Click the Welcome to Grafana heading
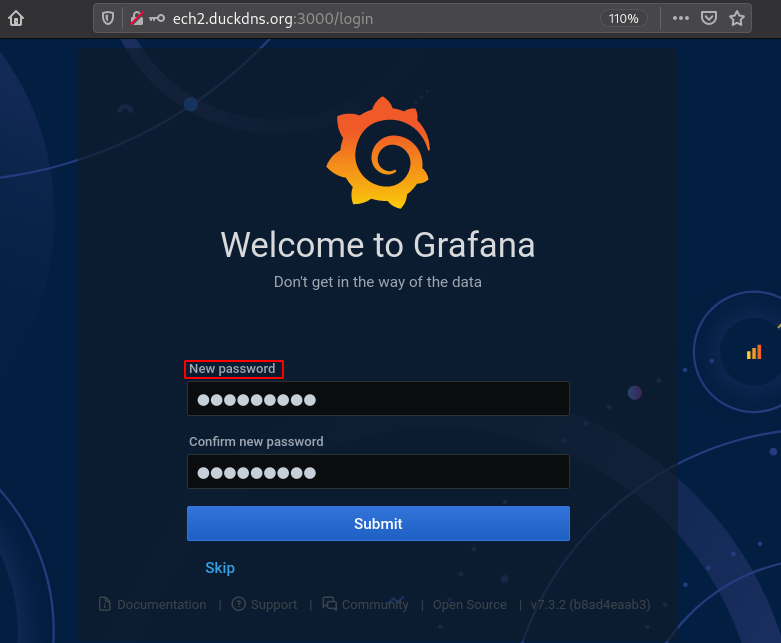 pos(378,245)
